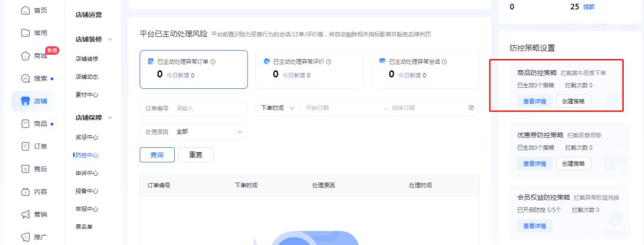Open the 推广 promotion icon in sidebar
Screen dimensions: 644x245
(26, 237)
